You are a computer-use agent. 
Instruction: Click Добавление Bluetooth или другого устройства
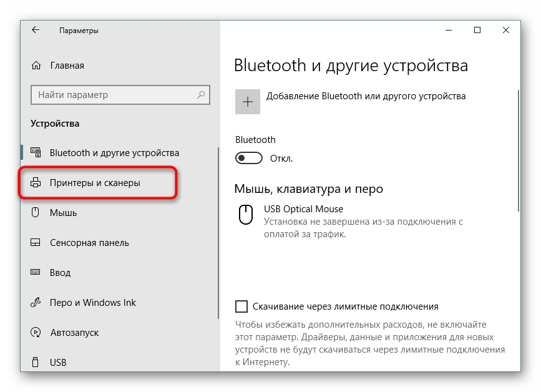[366, 97]
